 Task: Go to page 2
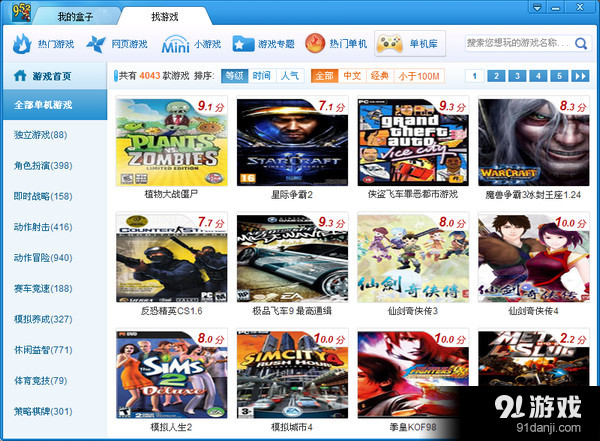(x=496, y=76)
